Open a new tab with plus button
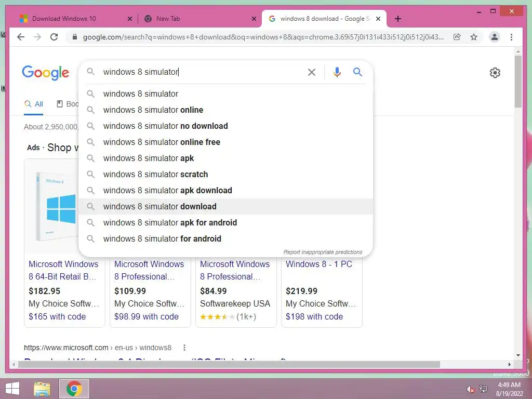Viewport: 532px width, 399px height. click(398, 19)
